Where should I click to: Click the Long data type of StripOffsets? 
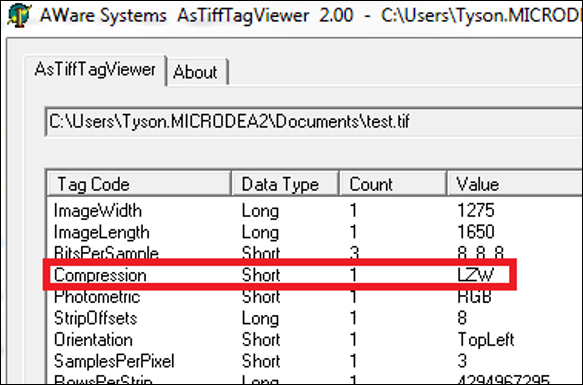(260, 319)
